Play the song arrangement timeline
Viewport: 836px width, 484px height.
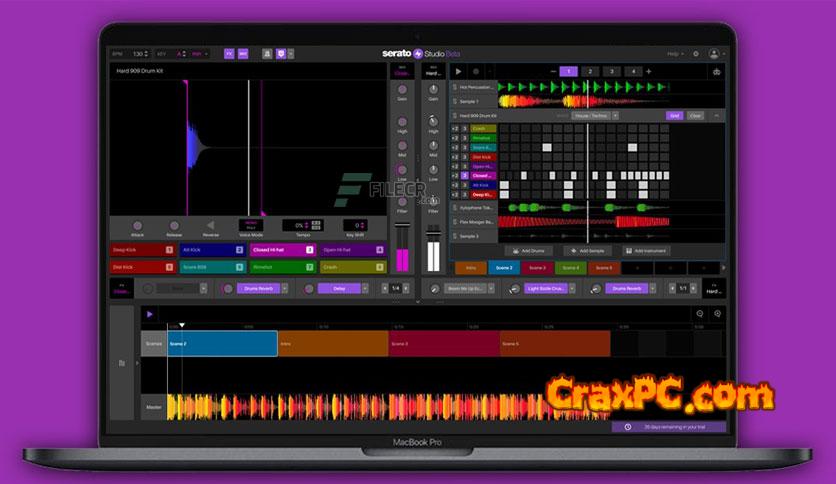coord(150,314)
